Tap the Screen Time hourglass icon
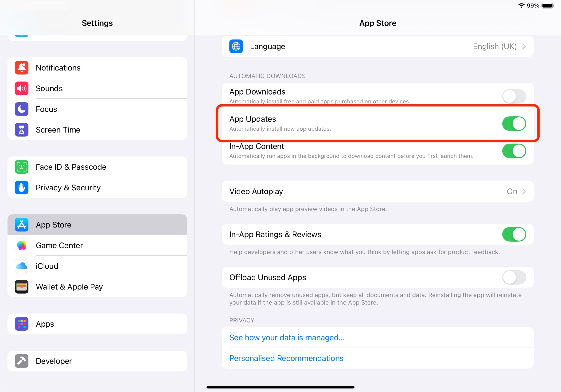 [22, 130]
